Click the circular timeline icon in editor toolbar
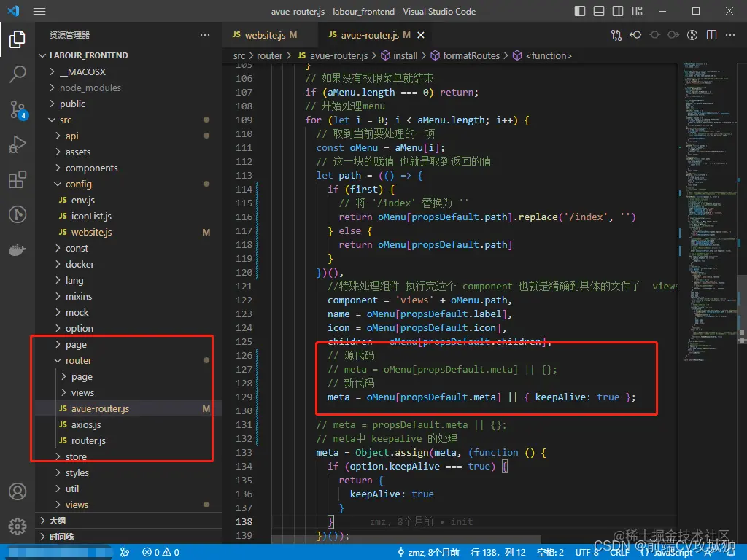 click(x=692, y=35)
